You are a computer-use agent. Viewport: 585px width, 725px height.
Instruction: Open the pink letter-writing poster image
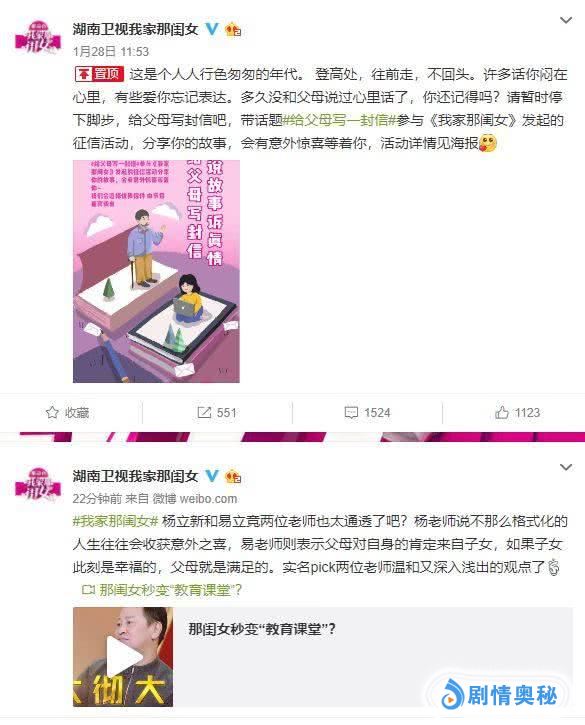(x=156, y=271)
